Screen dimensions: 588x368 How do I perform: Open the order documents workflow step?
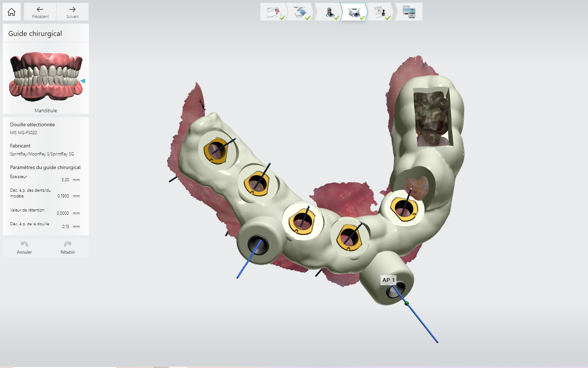click(x=274, y=12)
